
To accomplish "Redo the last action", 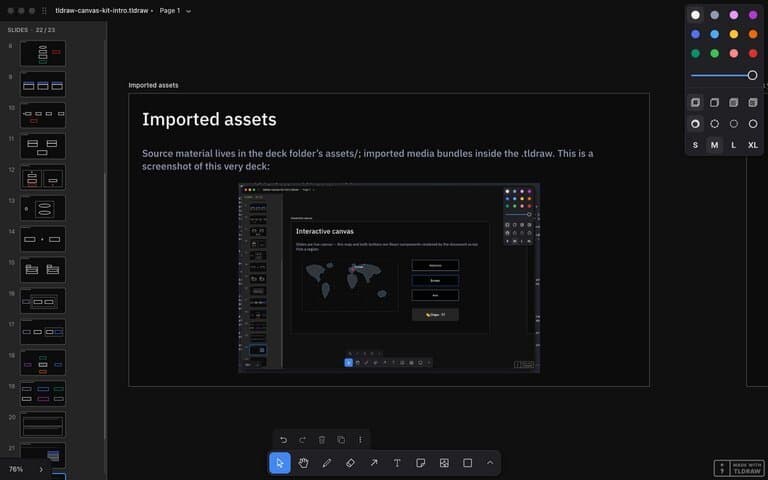I will point(302,440).
